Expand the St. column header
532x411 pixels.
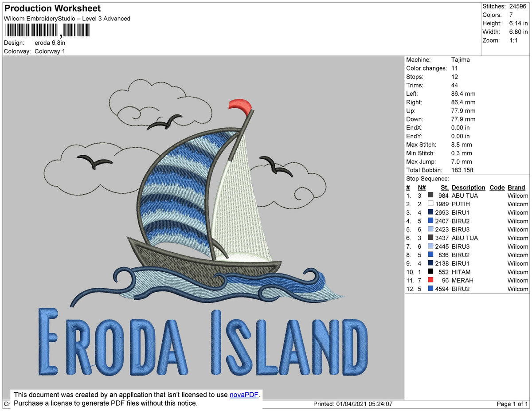pyautogui.click(x=445, y=187)
